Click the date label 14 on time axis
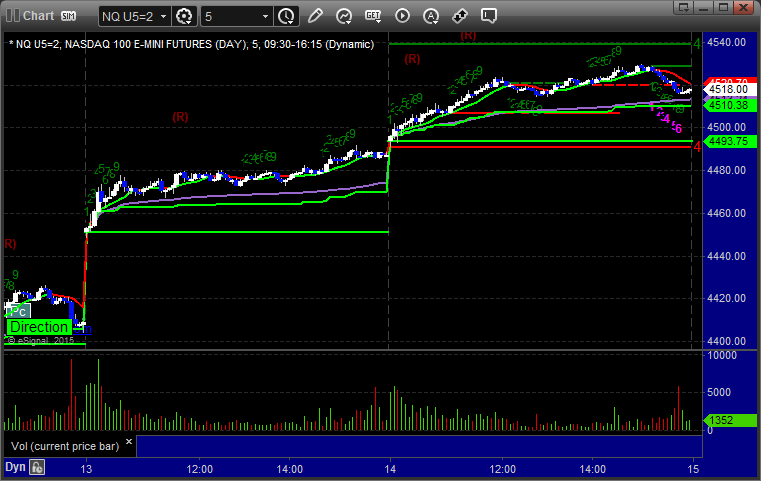 click(390, 469)
